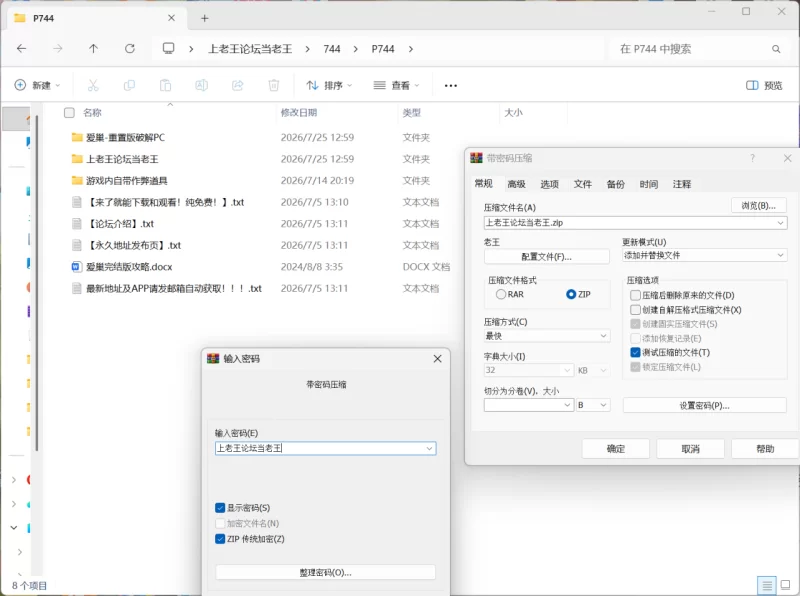
Task: Open the password history dropdown arrow
Action: (x=430, y=449)
